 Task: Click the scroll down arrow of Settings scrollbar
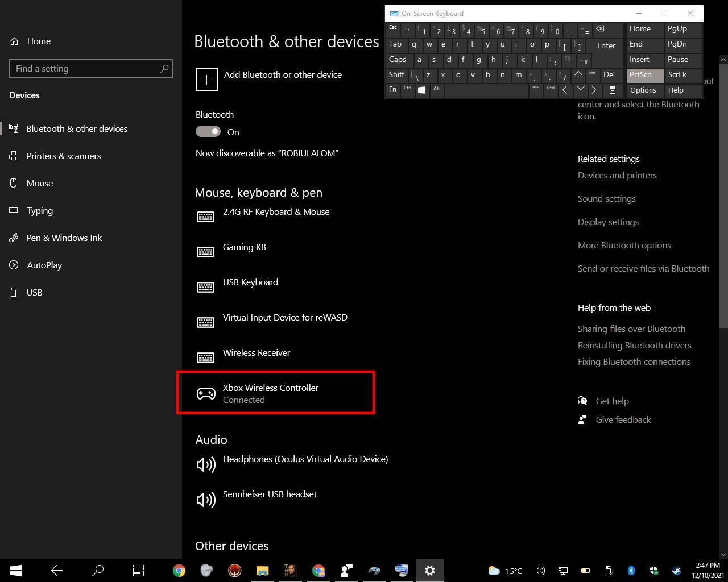click(x=723, y=554)
